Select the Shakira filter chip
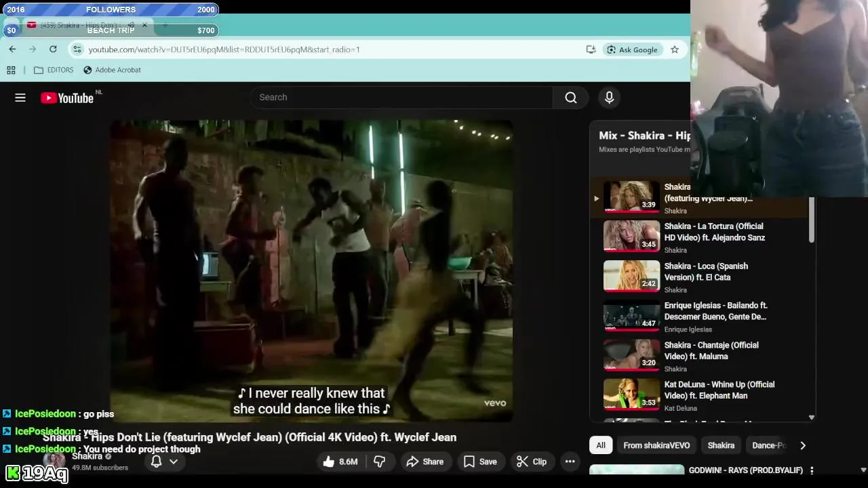This screenshot has width=868, height=488. pos(721,445)
